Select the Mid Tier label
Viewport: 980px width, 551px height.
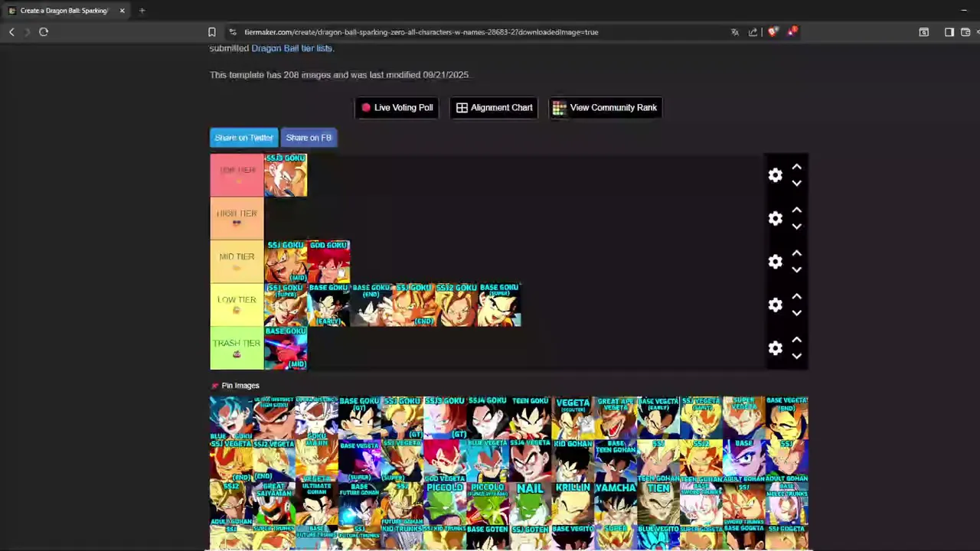[237, 262]
